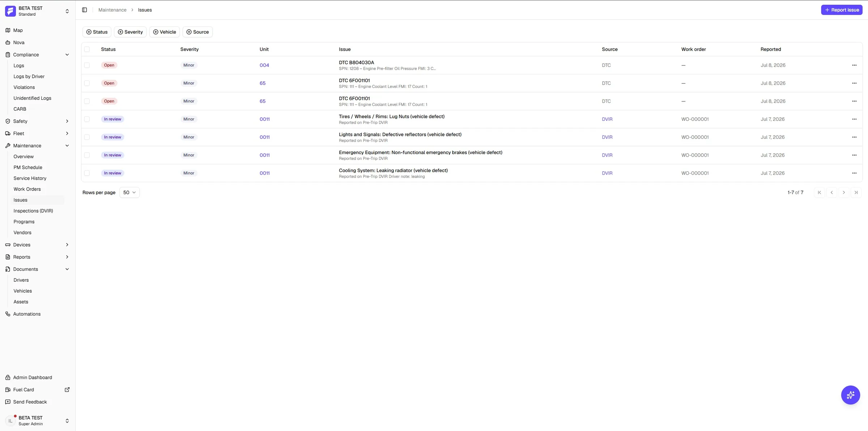Click the Admin Dashboard lock icon

coord(8,377)
